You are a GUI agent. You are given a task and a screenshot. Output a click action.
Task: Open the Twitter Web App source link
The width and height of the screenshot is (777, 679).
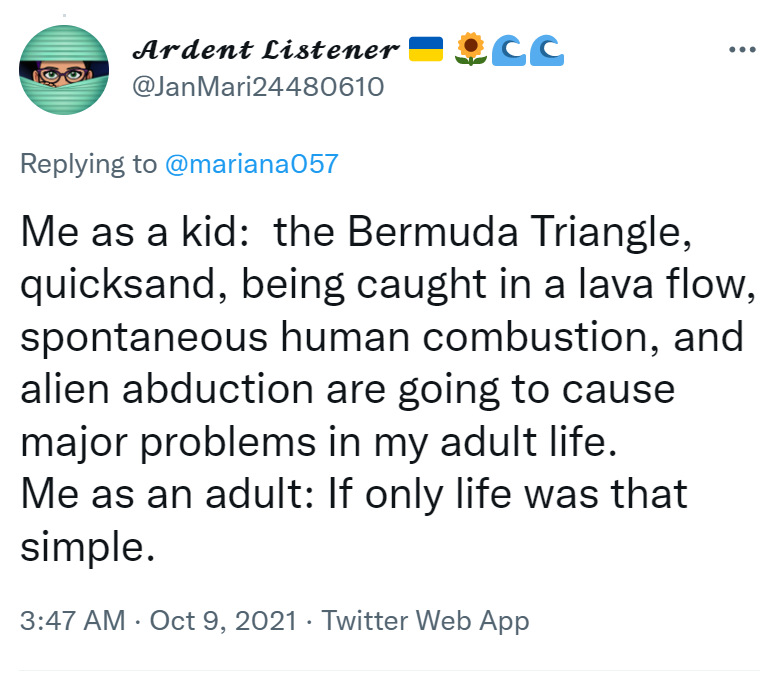click(425, 620)
